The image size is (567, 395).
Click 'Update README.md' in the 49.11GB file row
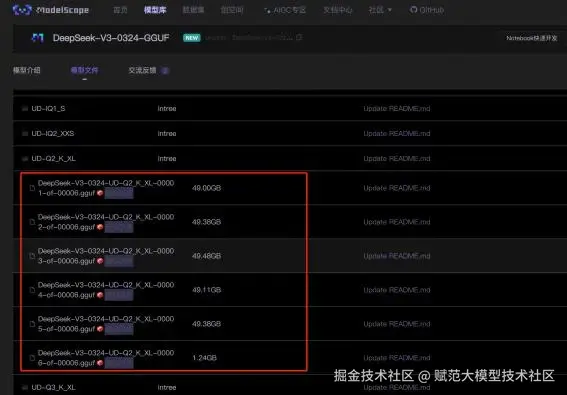[x=397, y=290]
